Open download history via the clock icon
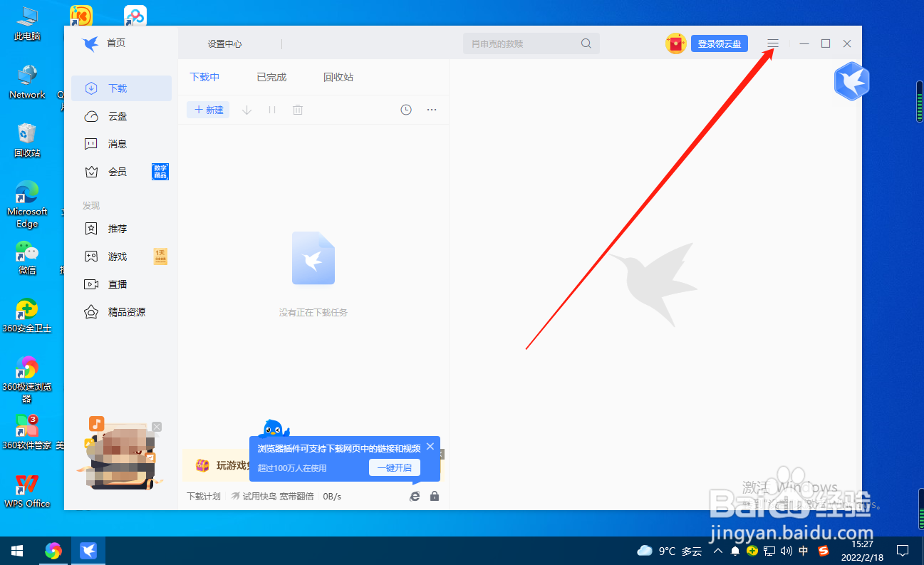The image size is (924, 565). pyautogui.click(x=405, y=109)
